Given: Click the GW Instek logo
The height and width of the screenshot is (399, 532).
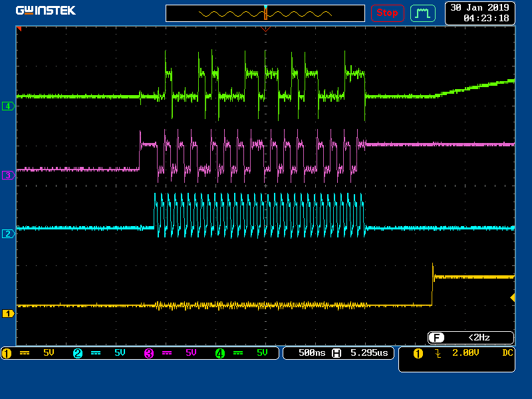Looking at the screenshot, I should [45, 11].
